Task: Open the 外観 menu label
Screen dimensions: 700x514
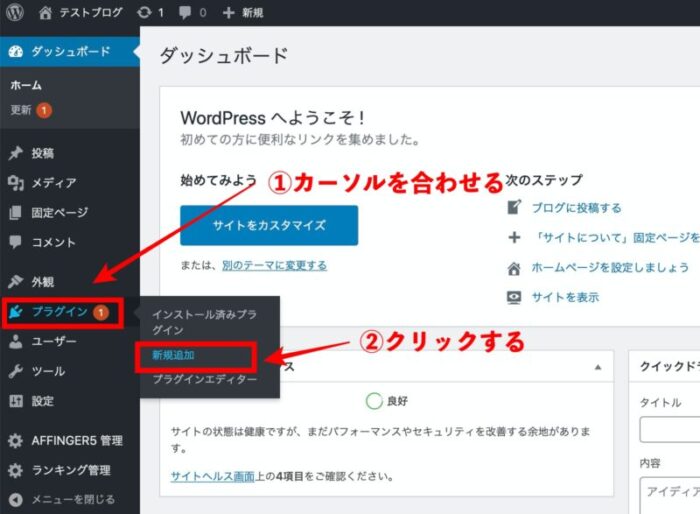Action: coord(42,282)
